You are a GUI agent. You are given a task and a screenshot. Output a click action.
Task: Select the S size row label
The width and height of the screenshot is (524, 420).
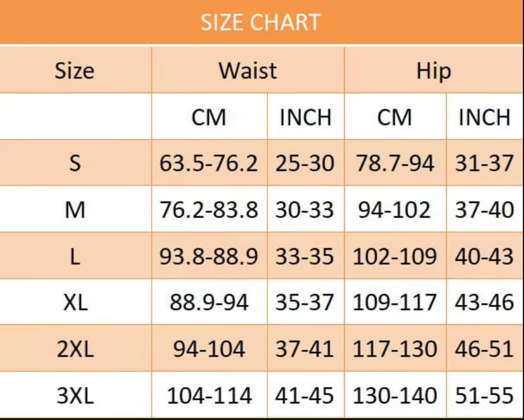point(75,164)
